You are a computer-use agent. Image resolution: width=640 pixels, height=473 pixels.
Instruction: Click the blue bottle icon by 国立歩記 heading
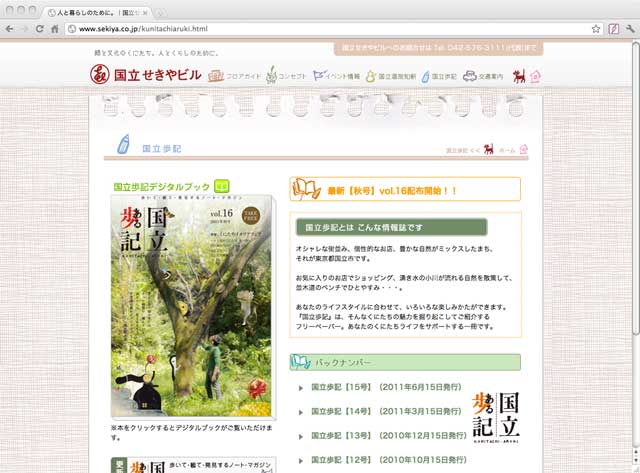click(124, 144)
